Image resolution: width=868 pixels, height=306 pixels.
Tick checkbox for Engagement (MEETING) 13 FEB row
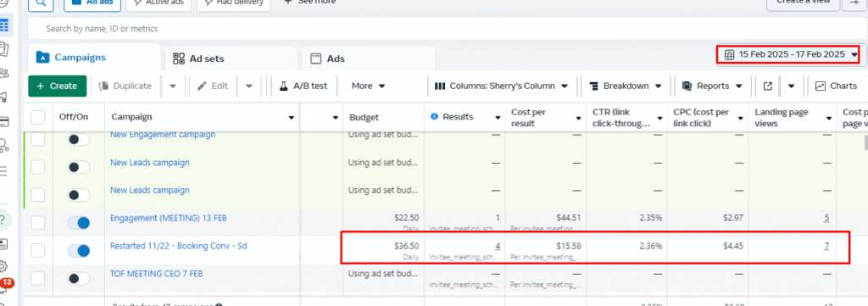[37, 223]
